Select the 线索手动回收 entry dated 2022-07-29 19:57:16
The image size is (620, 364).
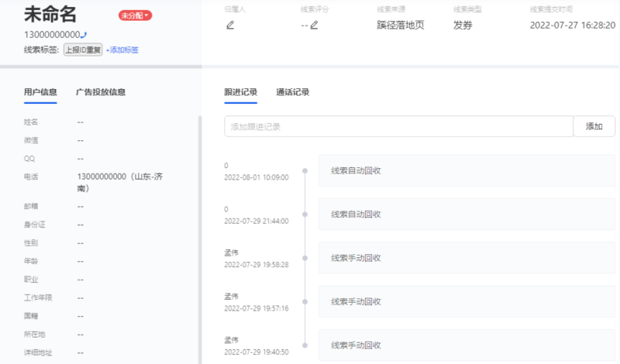tap(467, 301)
